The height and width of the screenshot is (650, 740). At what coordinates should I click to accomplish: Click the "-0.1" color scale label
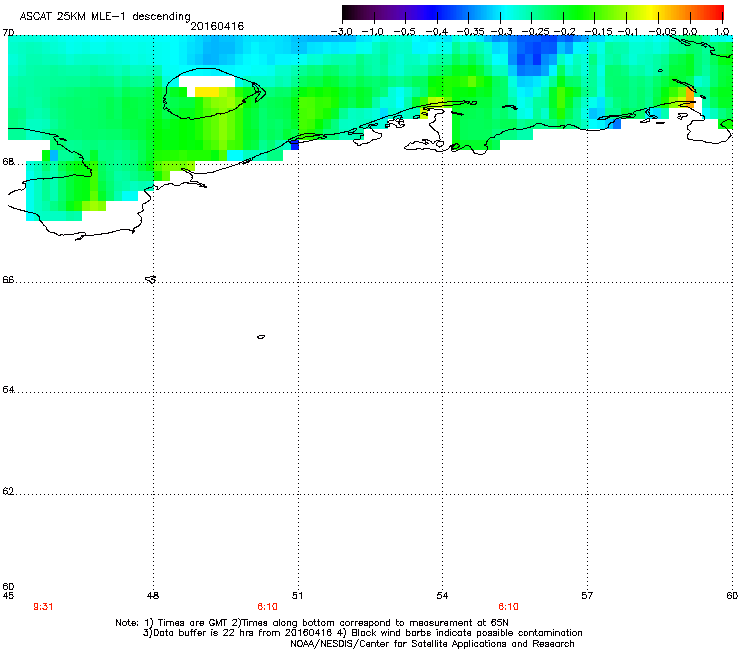click(x=628, y=32)
